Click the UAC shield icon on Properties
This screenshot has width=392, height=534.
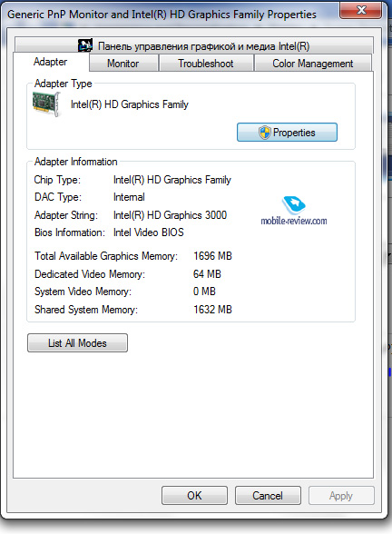point(264,133)
